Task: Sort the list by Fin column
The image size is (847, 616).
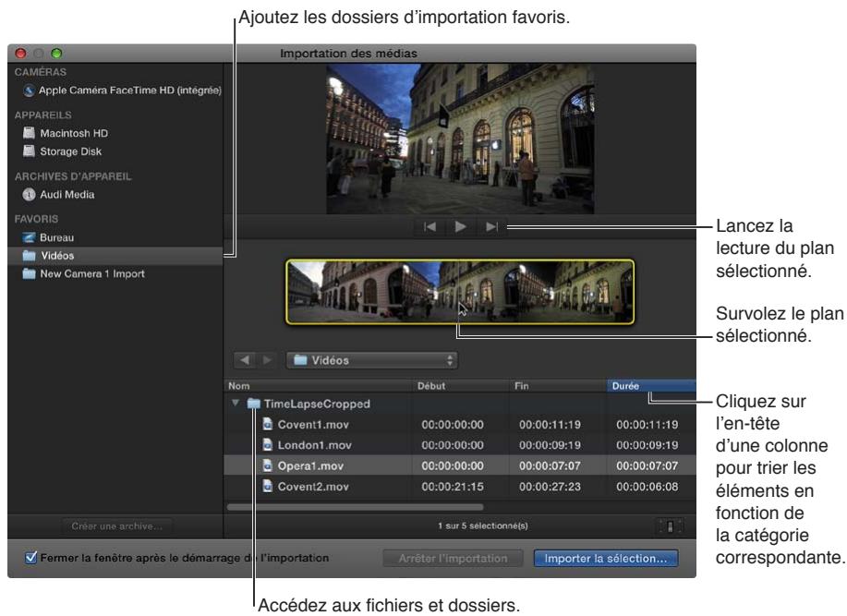Action: point(559,386)
